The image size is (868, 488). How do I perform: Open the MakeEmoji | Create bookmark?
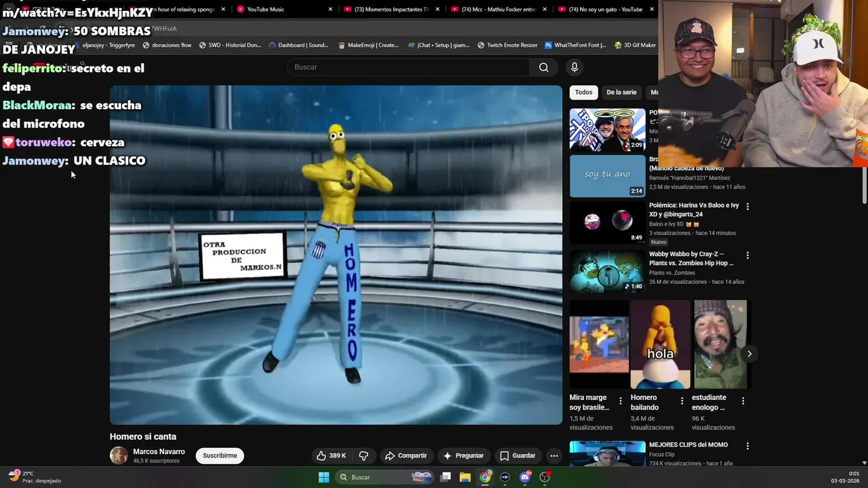coord(368,45)
